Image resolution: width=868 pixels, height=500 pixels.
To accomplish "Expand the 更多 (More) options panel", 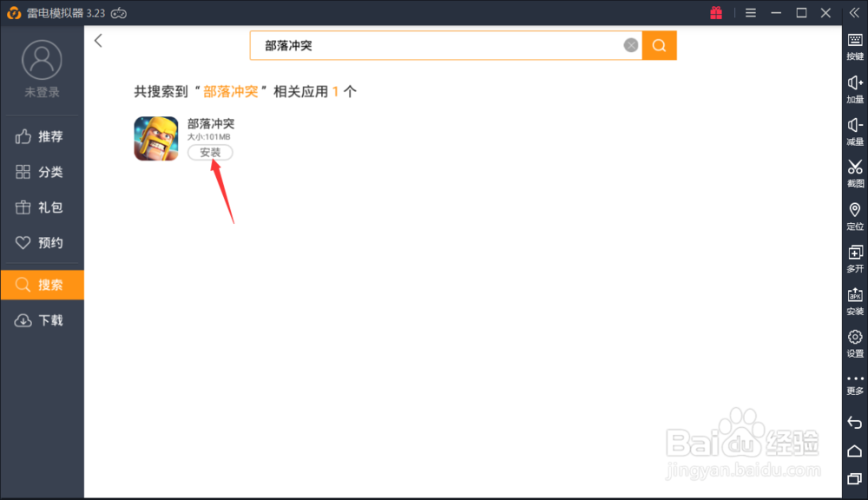I will 853,385.
